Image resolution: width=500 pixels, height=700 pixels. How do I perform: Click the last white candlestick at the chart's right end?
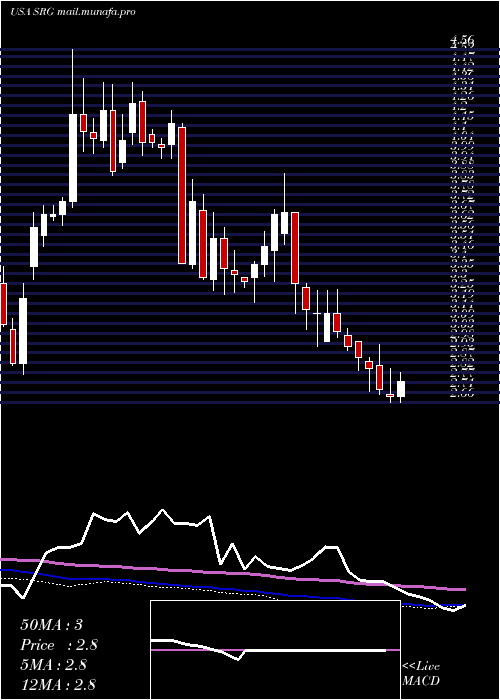click(401, 389)
